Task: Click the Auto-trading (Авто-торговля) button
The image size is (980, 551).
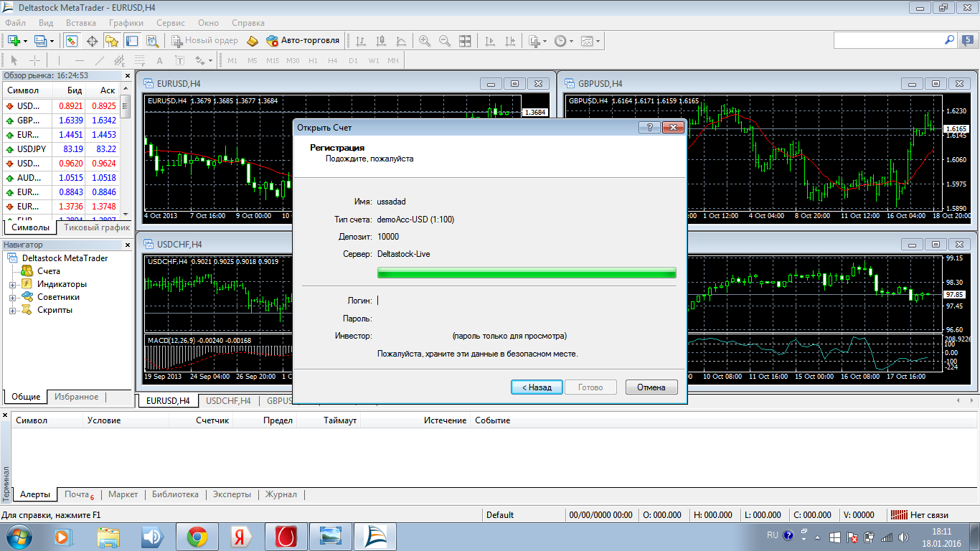Action: [x=303, y=41]
